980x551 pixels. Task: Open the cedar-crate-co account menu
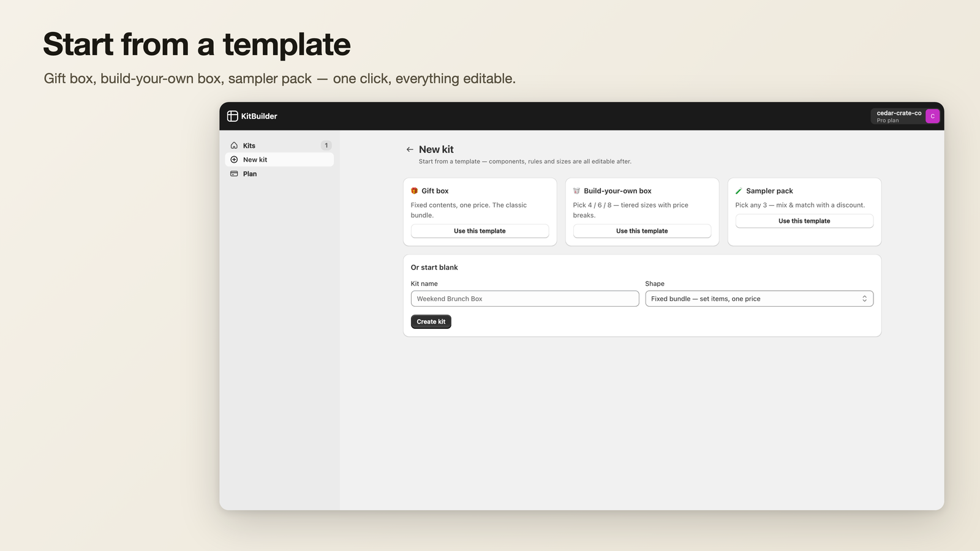click(905, 116)
